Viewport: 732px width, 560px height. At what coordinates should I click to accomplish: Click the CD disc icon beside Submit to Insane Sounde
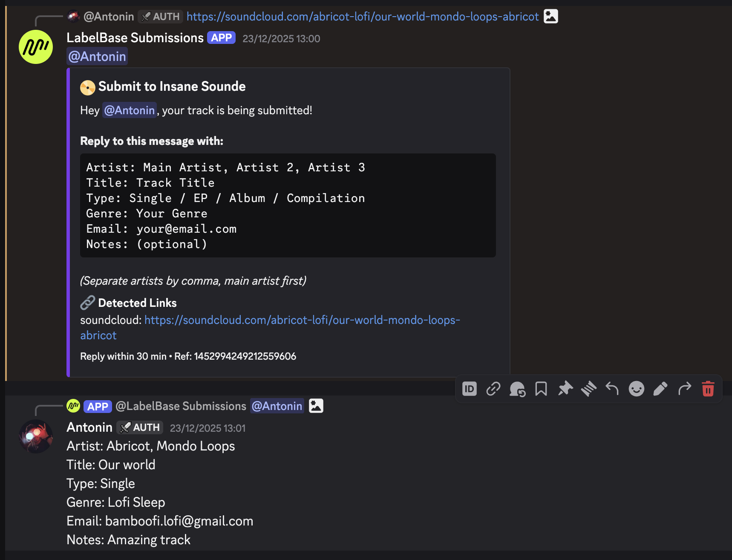click(87, 87)
